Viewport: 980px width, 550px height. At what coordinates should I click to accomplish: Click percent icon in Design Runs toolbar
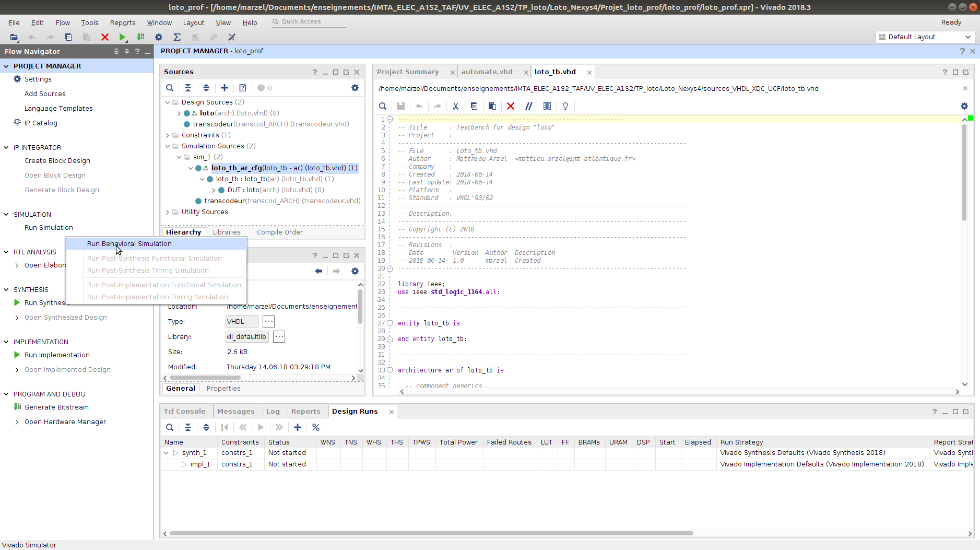pos(316,427)
